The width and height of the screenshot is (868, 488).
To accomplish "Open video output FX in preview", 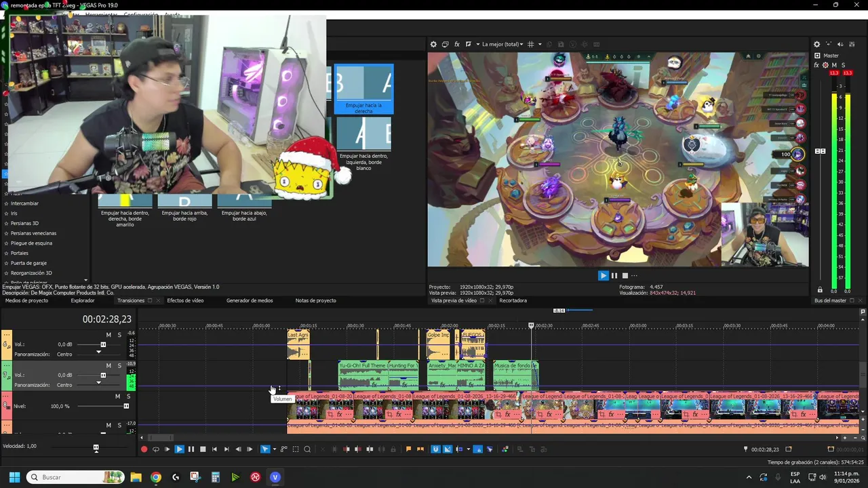I will 457,44.
